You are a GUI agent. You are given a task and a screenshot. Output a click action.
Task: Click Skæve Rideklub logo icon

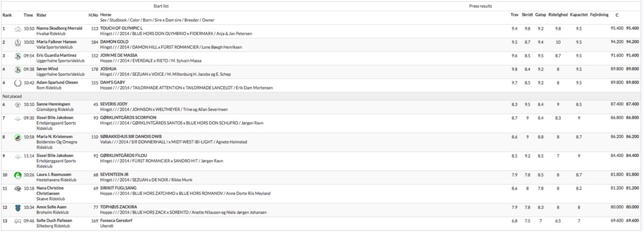click(18, 189)
